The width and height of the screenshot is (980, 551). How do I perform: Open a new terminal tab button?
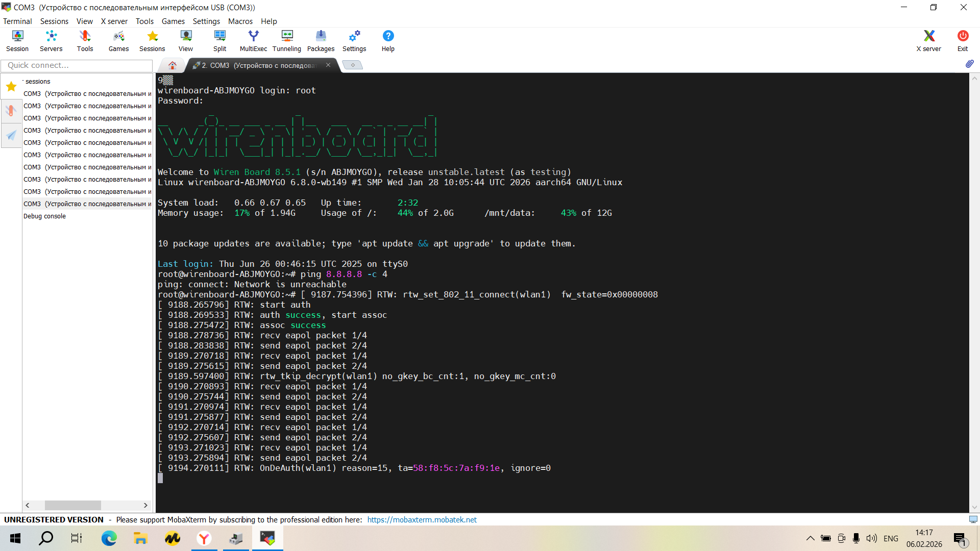pyautogui.click(x=352, y=65)
